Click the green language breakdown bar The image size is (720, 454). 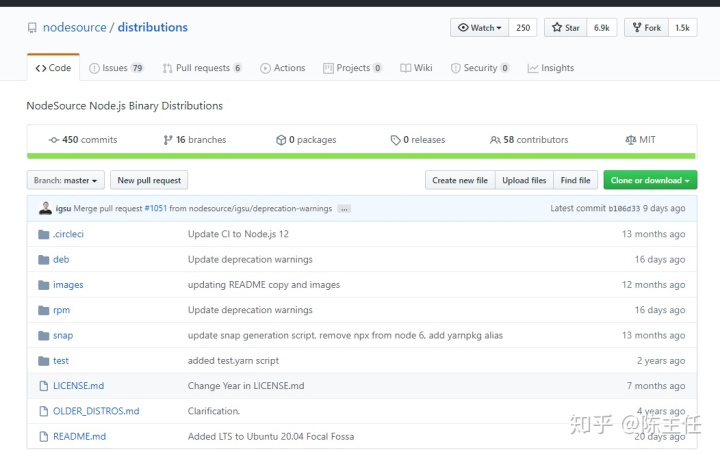click(361, 156)
